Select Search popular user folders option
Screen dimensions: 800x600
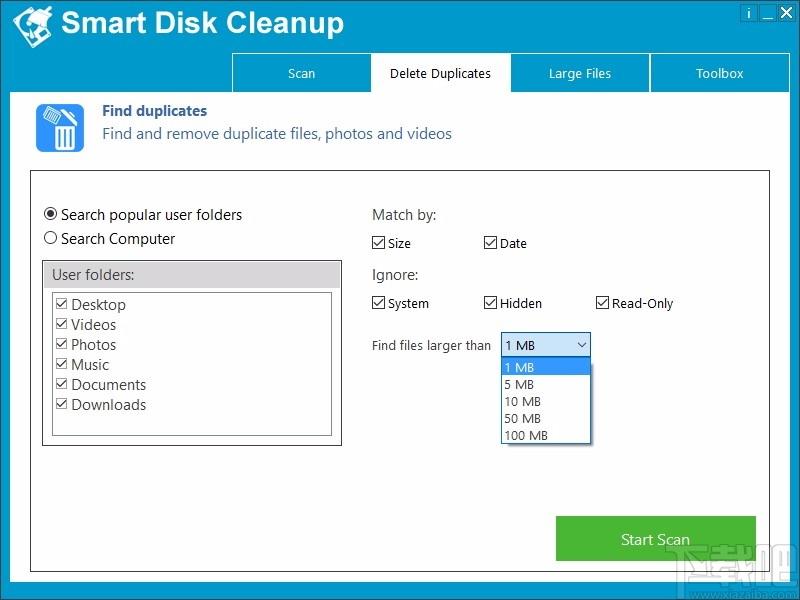[143, 214]
